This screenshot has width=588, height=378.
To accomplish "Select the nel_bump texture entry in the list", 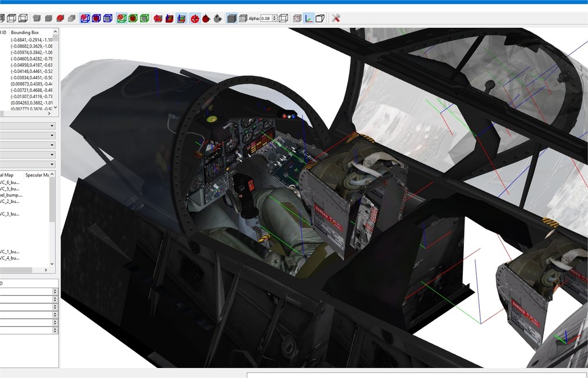I will point(11,195).
